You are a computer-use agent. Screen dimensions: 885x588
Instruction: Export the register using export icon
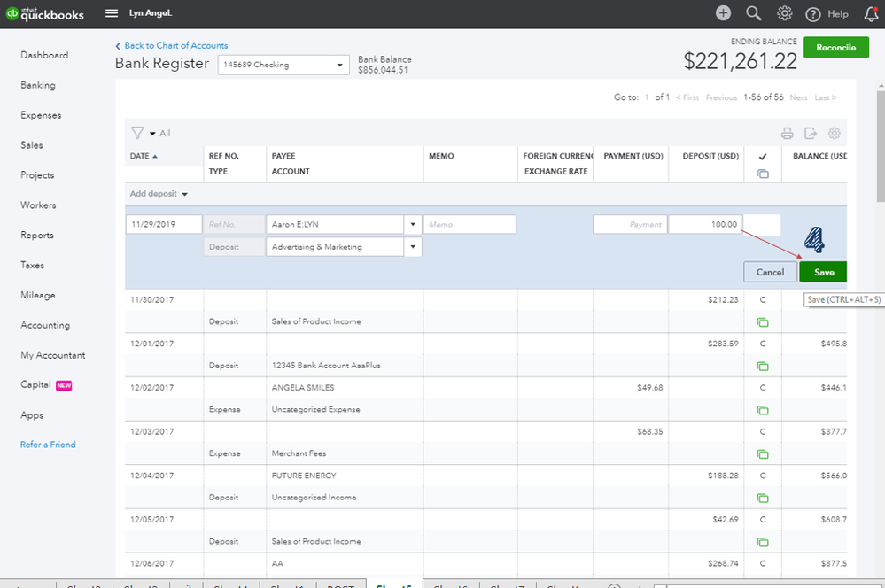pos(811,133)
